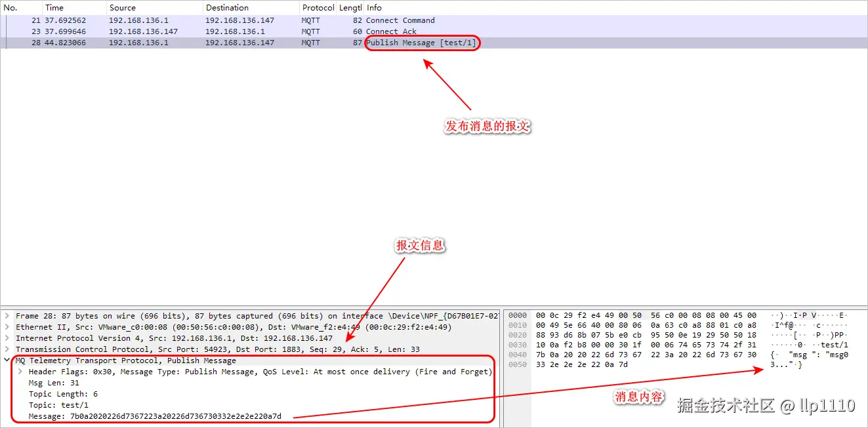This screenshot has width=868, height=428.
Task: Expand the Header Flags: 0x30 node
Action: [20, 372]
